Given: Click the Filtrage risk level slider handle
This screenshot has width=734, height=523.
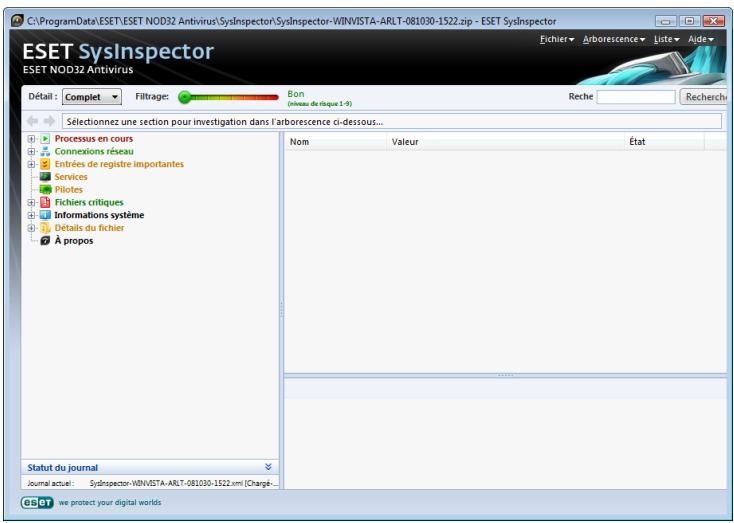Looking at the screenshot, I should pos(185,97).
